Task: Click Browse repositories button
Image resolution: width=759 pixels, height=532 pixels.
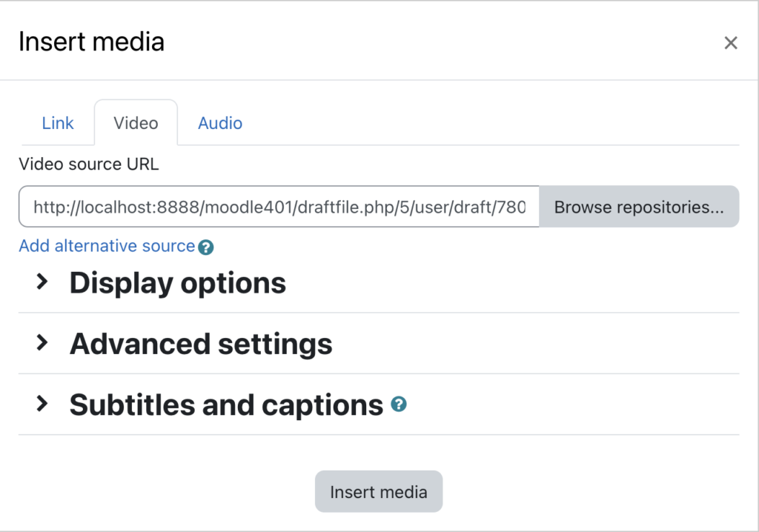Action: click(639, 207)
